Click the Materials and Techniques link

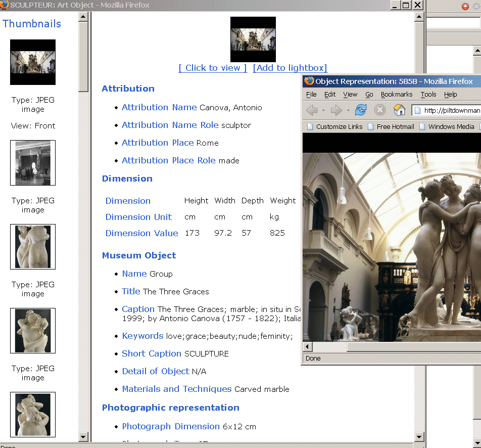point(177,389)
